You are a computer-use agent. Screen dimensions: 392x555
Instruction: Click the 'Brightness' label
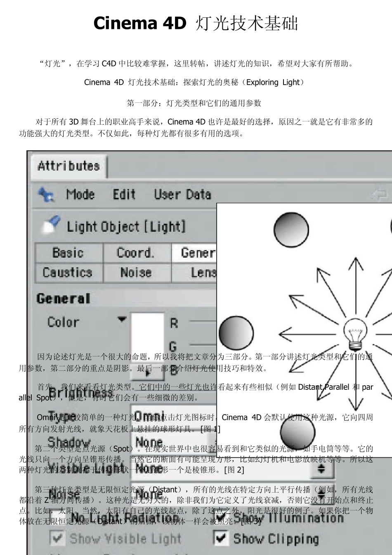tap(82, 393)
